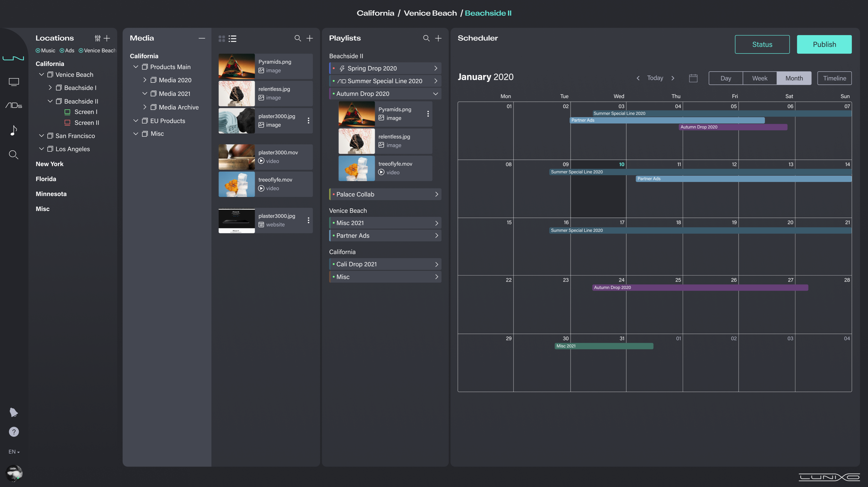Click the Today button in the Scheduler

tap(655, 78)
